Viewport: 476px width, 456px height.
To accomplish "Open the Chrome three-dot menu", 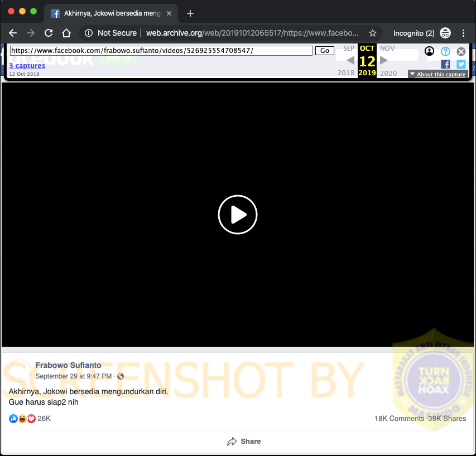I will (x=463, y=33).
